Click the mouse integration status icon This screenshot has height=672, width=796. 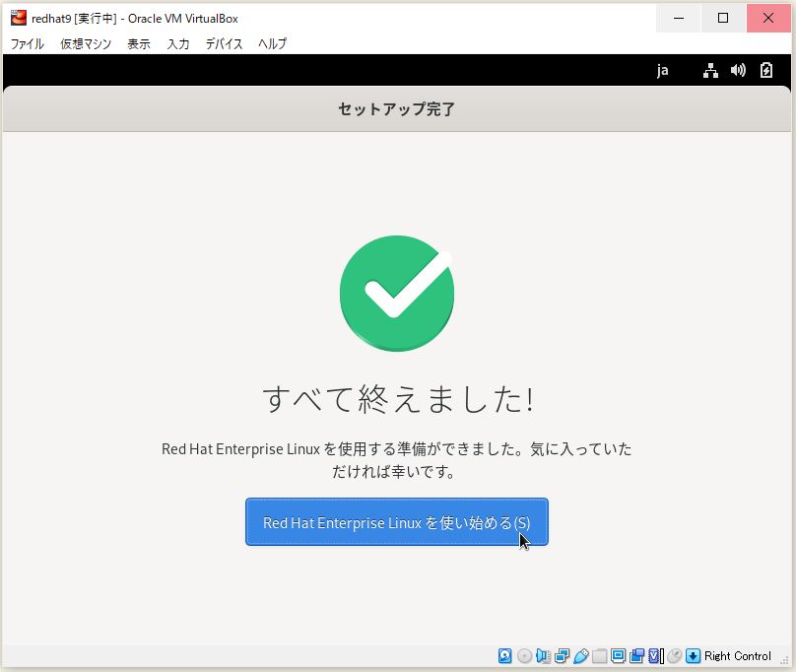point(674,656)
